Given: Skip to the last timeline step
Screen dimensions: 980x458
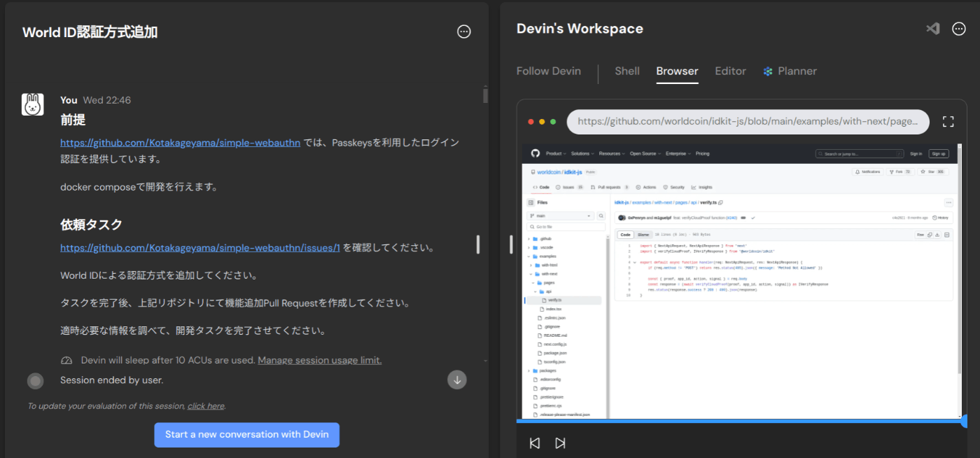Looking at the screenshot, I should click(x=560, y=443).
